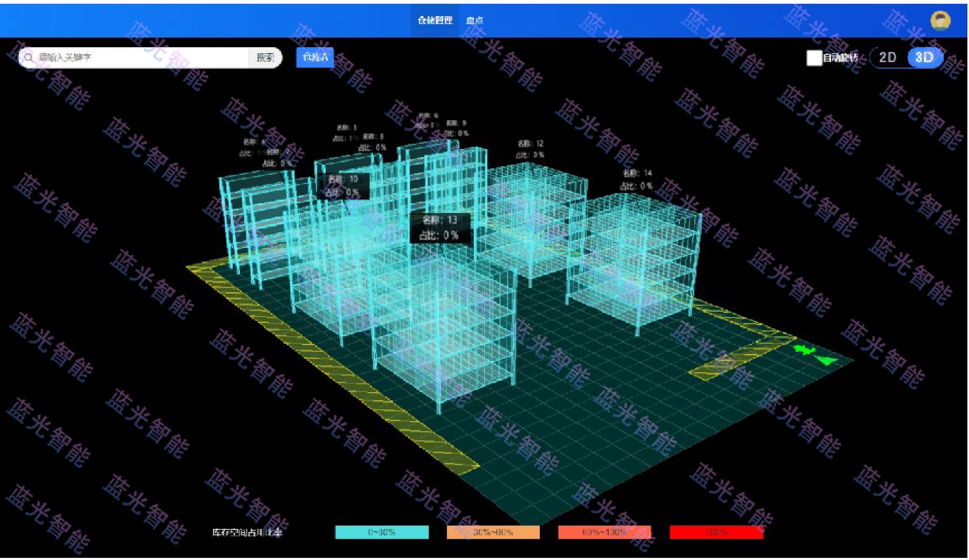Screen dimensions: 969x560
Task: Open the user avatar in header
Action: click(x=940, y=20)
